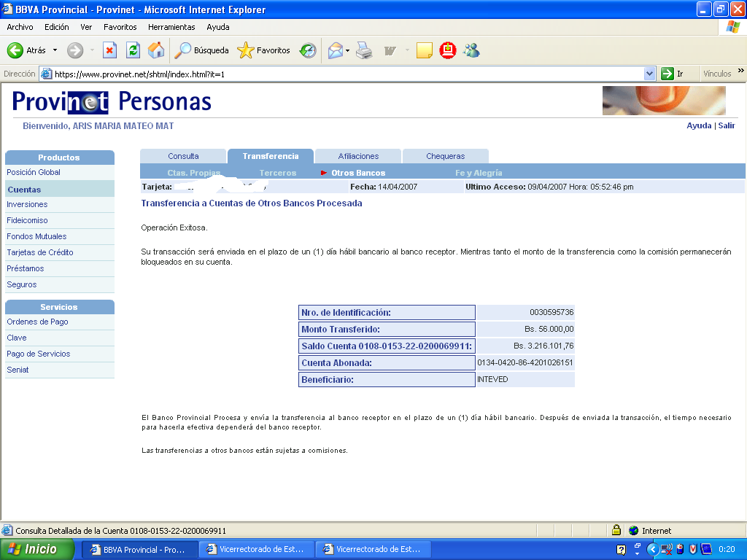Select Ctas. Propias sub-tab
Screen dimensions: 747x560
pos(194,173)
